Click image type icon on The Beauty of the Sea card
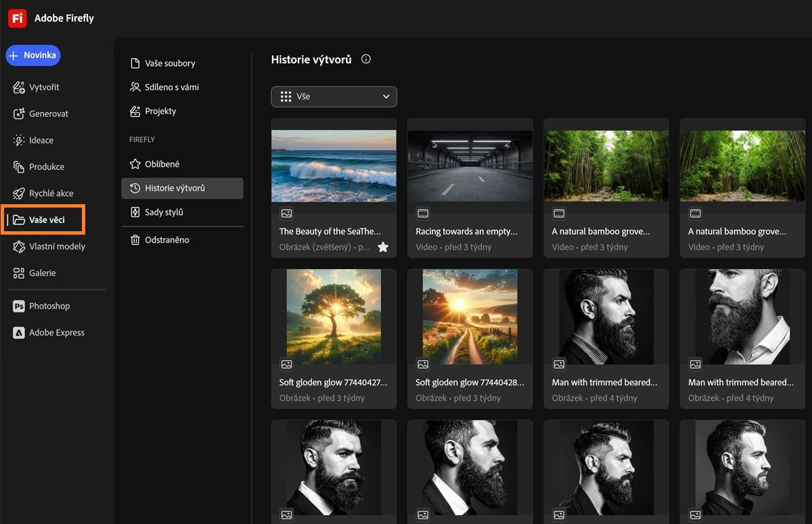Screen dimensions: 812x524 pyautogui.click(x=286, y=213)
